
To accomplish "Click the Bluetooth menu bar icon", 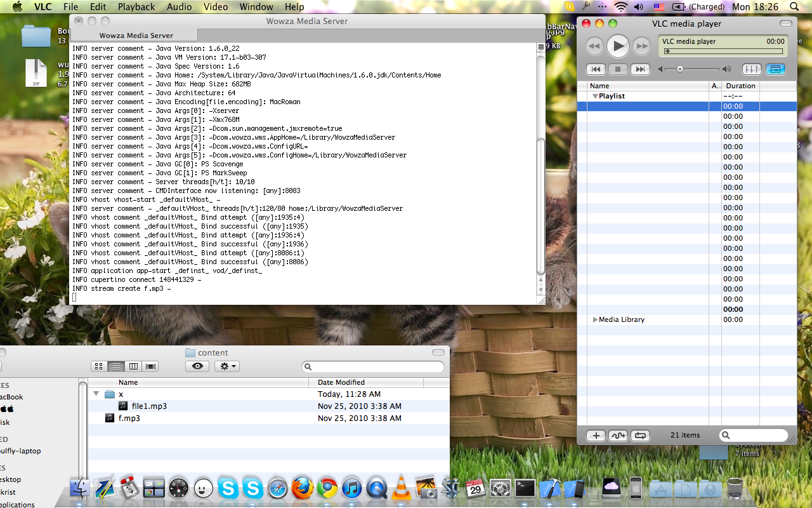I will tap(603, 7).
